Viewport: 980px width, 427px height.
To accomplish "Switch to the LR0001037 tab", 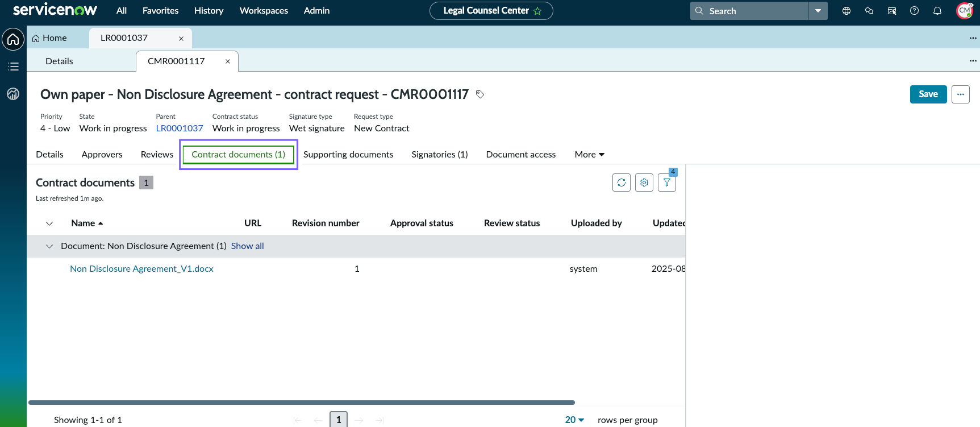I will 124,38.
